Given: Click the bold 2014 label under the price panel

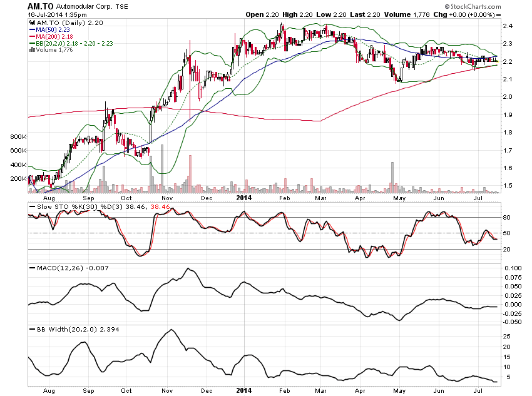Looking at the screenshot, I should pos(244,198).
